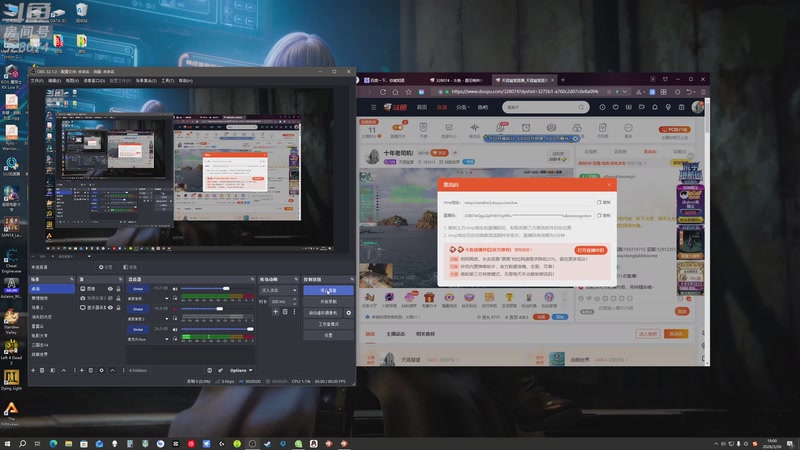Open virtual camera settings gear icon
This screenshot has width=800, height=450.
(x=348, y=313)
